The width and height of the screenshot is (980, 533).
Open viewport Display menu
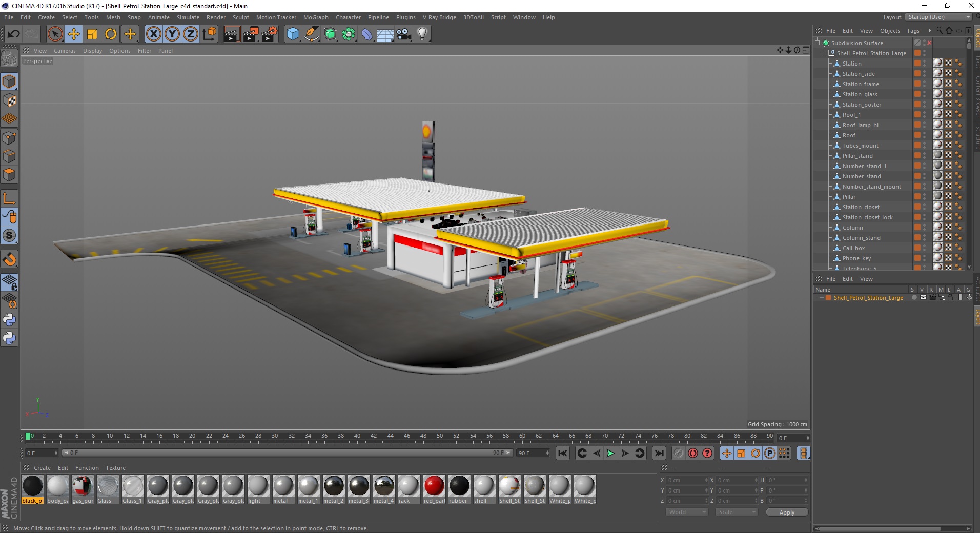tap(93, 51)
